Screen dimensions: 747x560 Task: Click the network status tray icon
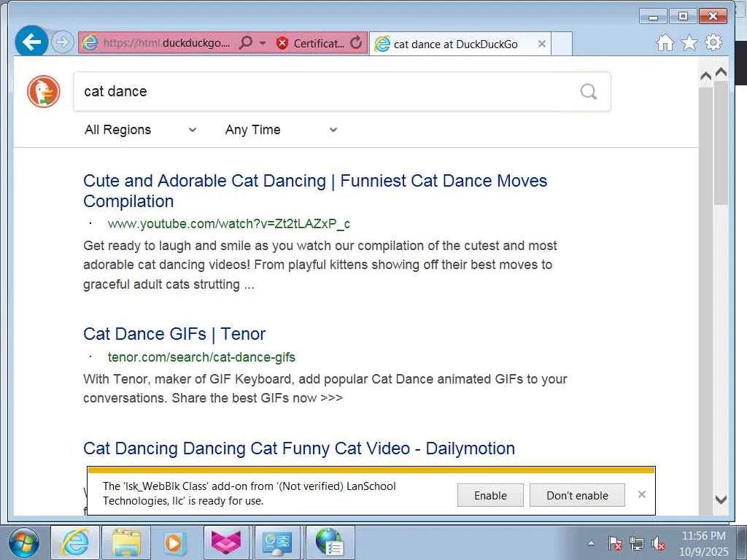pyautogui.click(x=636, y=543)
